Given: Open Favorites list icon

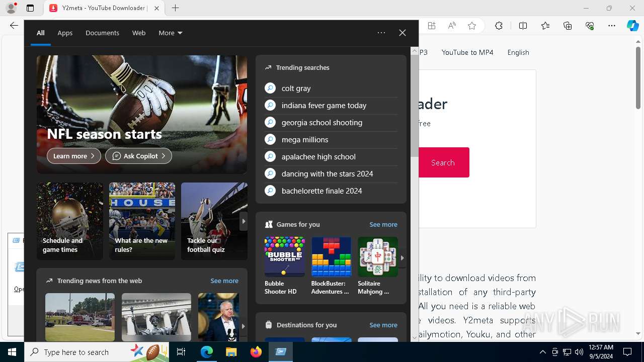Looking at the screenshot, I should pyautogui.click(x=545, y=26).
